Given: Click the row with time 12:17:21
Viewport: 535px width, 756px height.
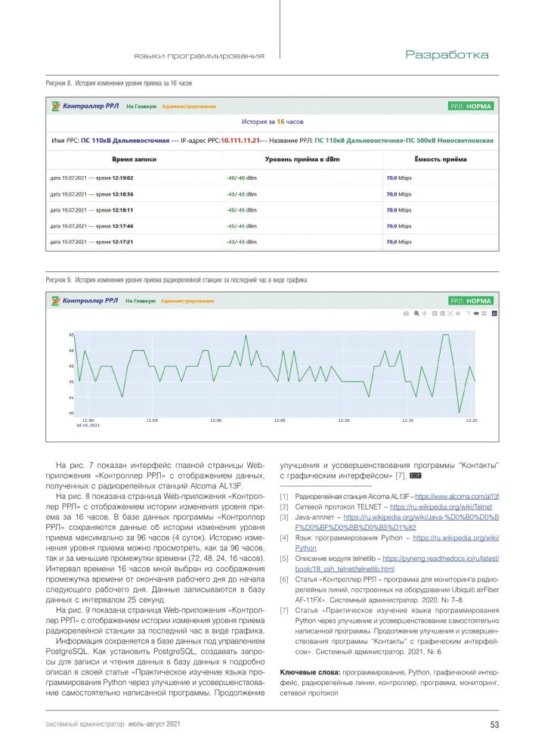Looking at the screenshot, I should [272, 242].
